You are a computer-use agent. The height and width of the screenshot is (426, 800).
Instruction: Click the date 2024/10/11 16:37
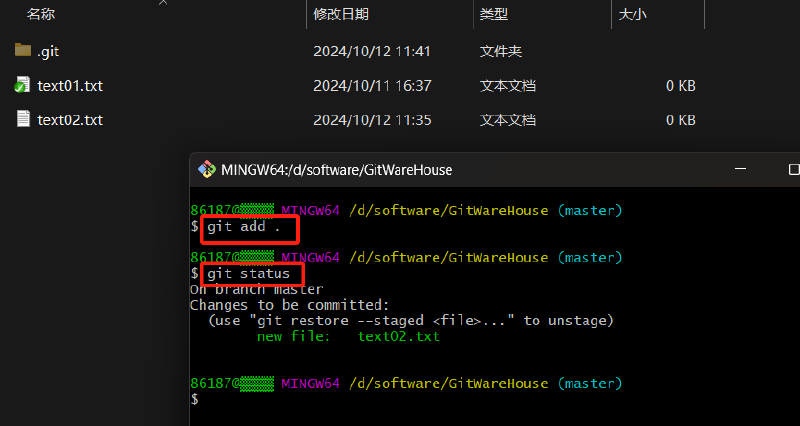point(372,85)
